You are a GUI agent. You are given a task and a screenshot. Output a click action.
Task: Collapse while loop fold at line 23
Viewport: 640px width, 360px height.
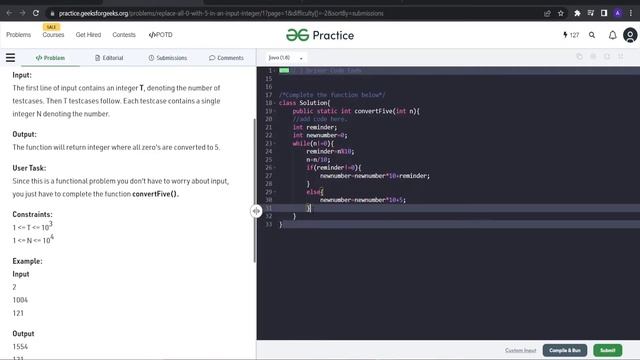pyautogui.click(x=275, y=143)
